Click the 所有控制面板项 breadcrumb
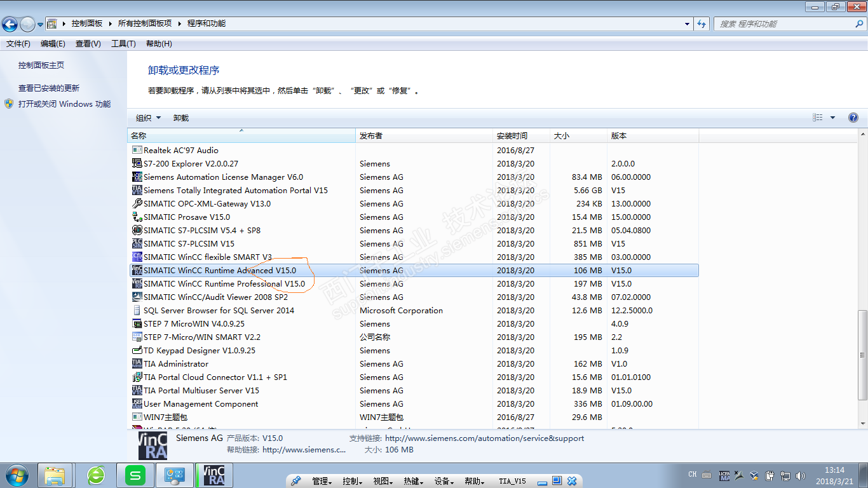868x488 pixels. [145, 24]
